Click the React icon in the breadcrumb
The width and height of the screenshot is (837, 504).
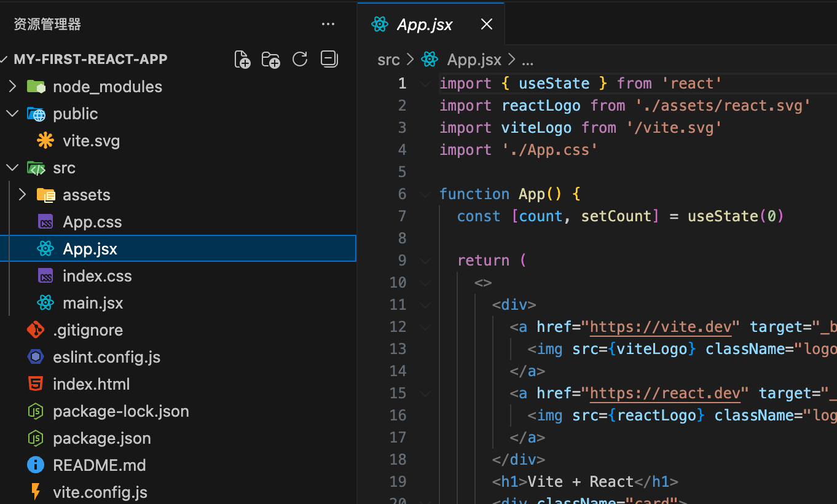click(430, 60)
